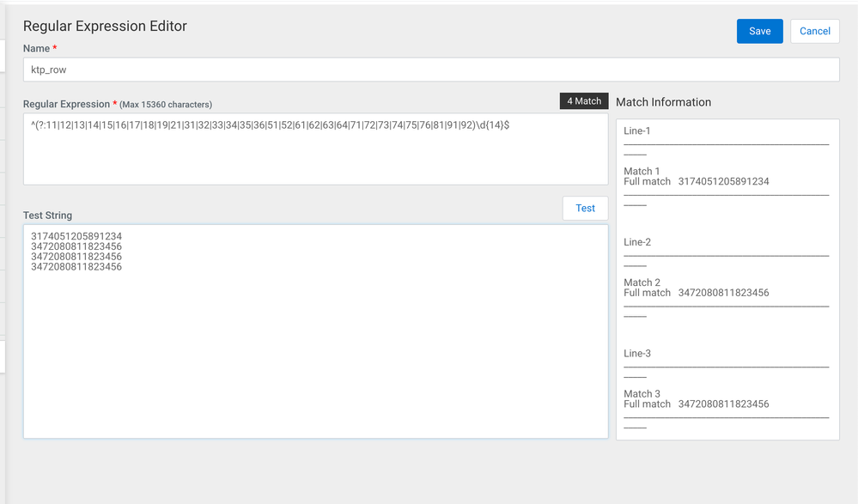
Task: Click the Save button
Action: pyautogui.click(x=759, y=31)
